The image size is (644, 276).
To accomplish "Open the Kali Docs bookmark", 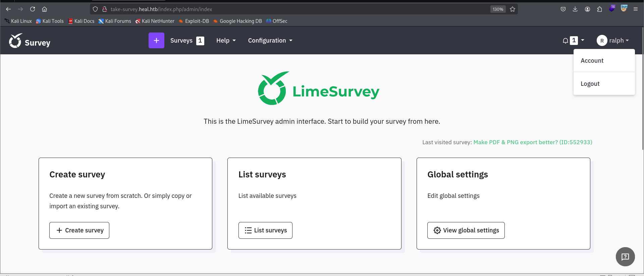I will (x=81, y=21).
